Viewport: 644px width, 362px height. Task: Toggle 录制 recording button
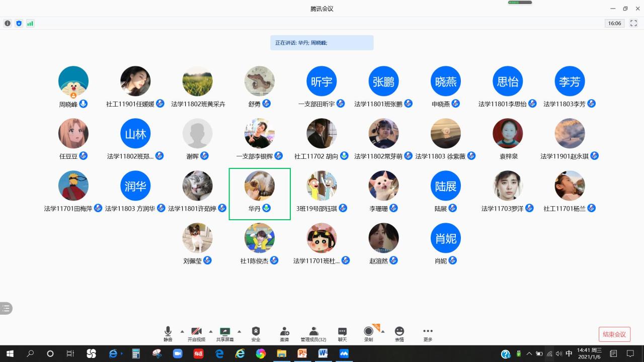369,333
